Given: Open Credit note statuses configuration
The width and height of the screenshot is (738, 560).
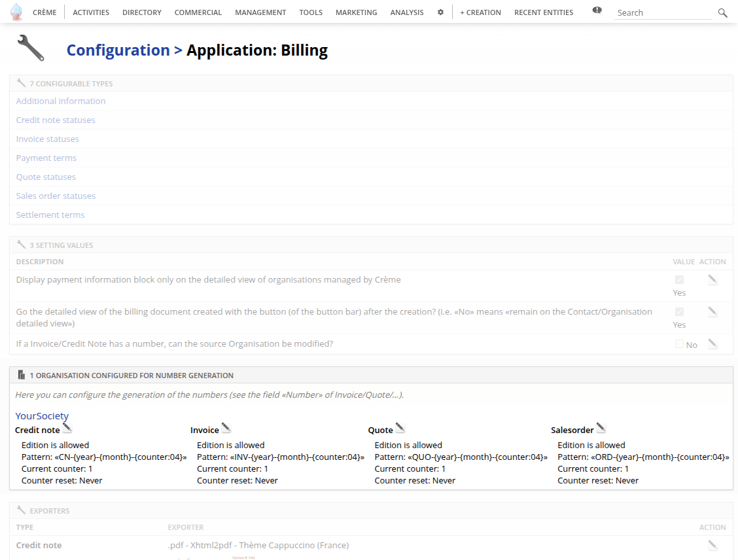Looking at the screenshot, I should [x=56, y=120].
